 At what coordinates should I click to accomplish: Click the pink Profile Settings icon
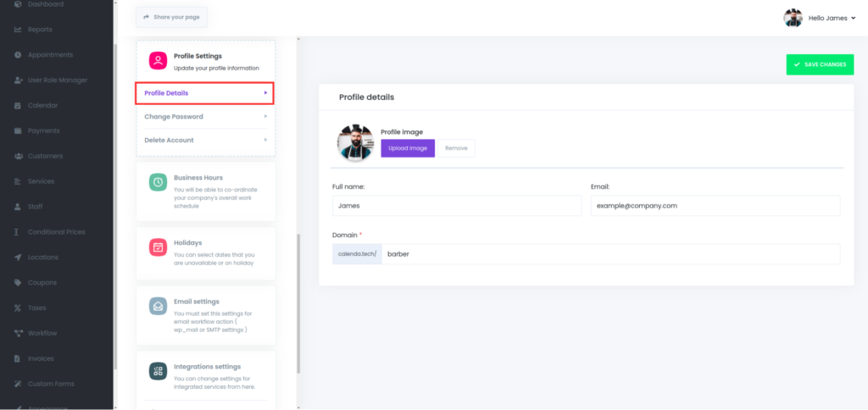[x=158, y=61]
